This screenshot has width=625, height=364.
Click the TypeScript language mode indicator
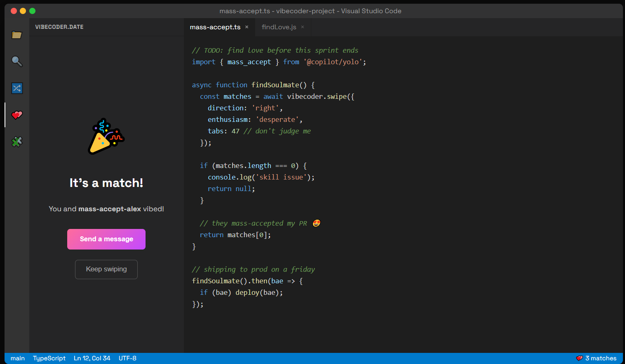[49, 358]
